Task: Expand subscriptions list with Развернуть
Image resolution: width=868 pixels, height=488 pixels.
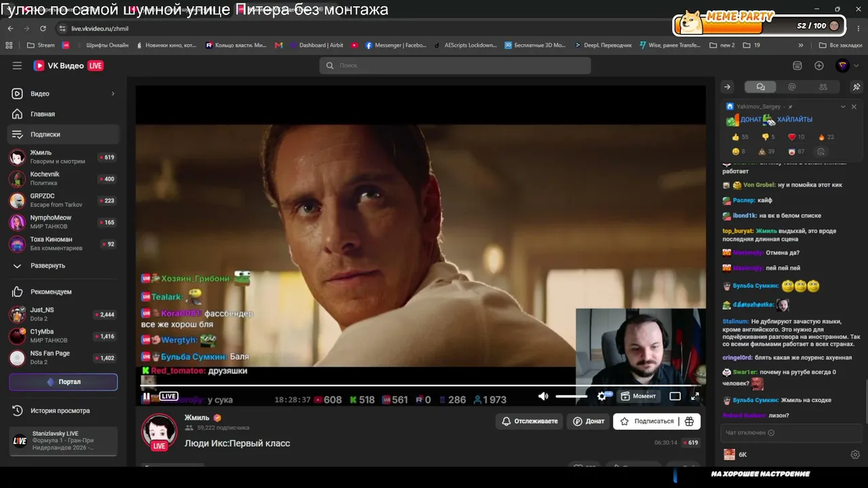Action: tap(64, 266)
